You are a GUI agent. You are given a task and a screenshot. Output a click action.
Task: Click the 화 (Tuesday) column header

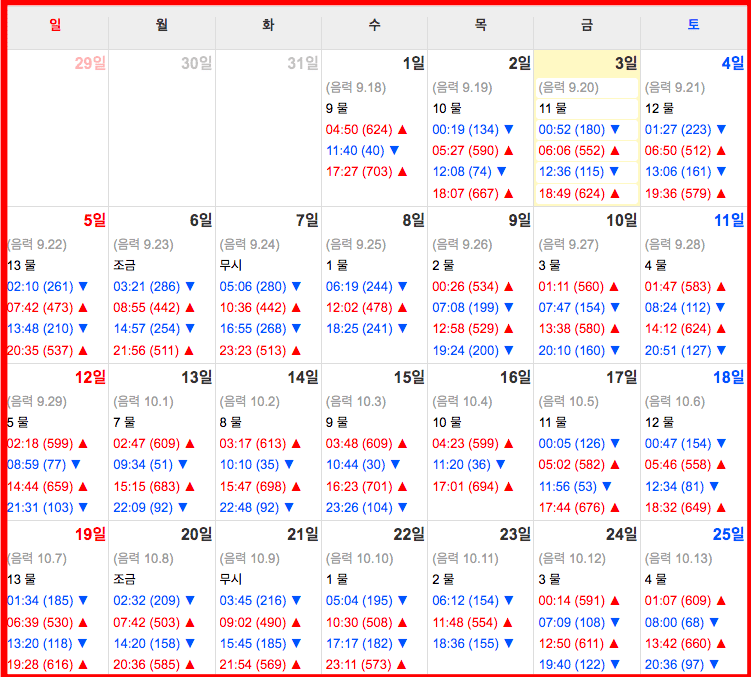[x=268, y=24]
